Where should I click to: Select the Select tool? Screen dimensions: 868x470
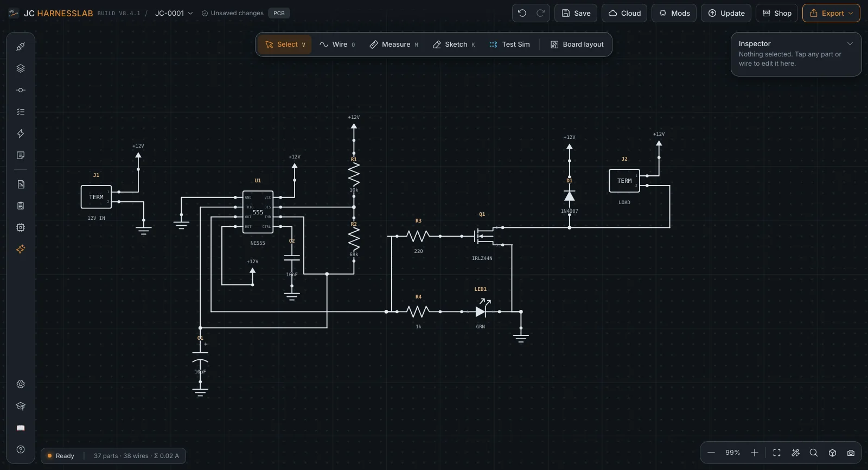click(285, 45)
